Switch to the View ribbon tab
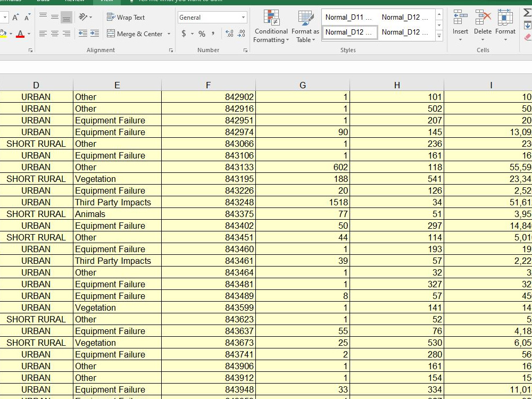Viewport: 532px width, 399px height. tap(107, 1)
